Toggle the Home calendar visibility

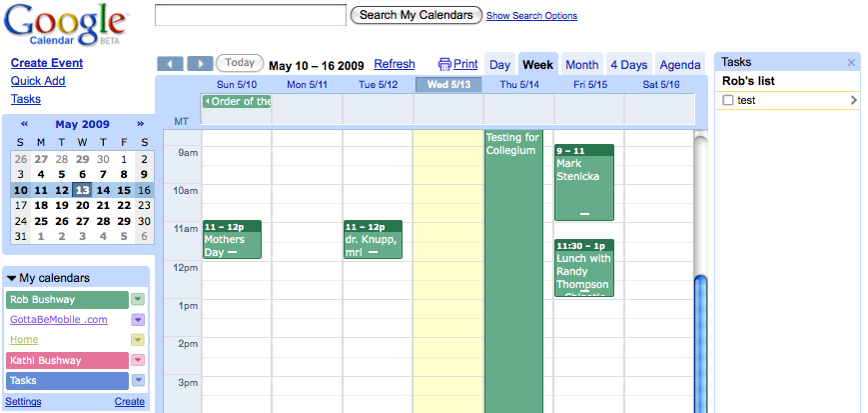pos(24,340)
